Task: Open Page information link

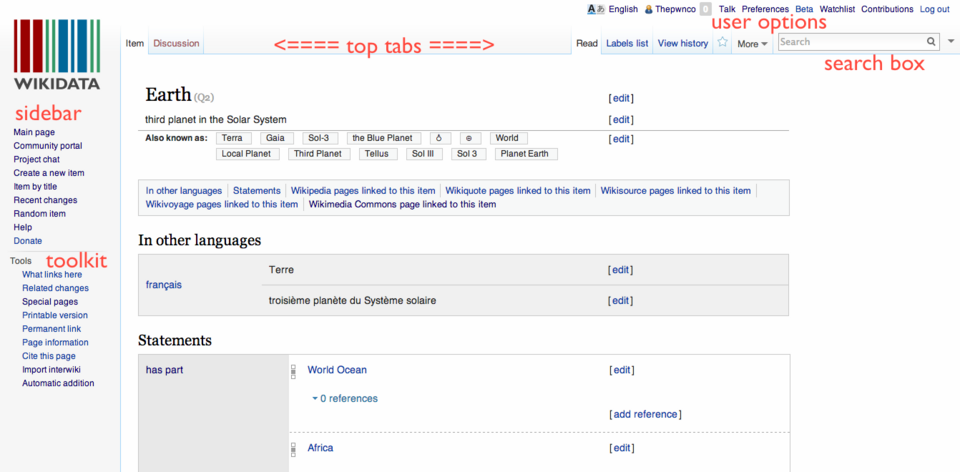Action: coord(55,342)
